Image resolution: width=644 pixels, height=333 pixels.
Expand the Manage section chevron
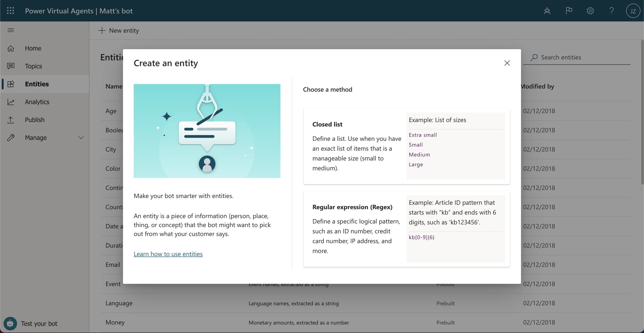click(81, 138)
